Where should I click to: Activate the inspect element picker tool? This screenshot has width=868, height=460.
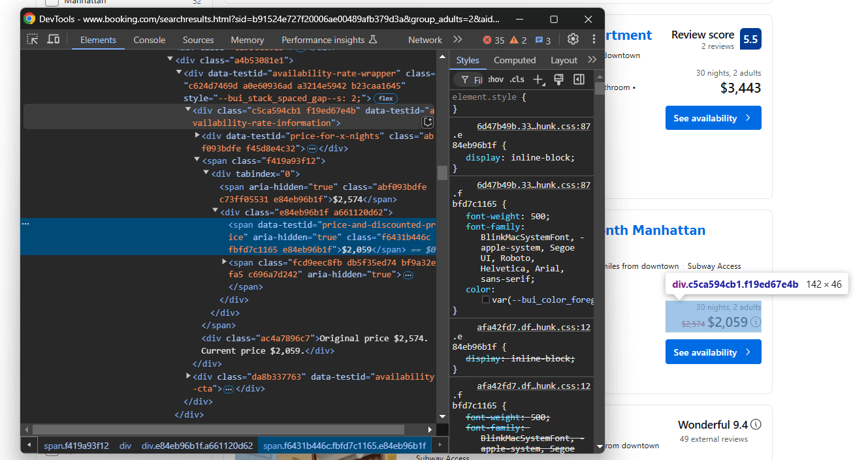pos(33,40)
